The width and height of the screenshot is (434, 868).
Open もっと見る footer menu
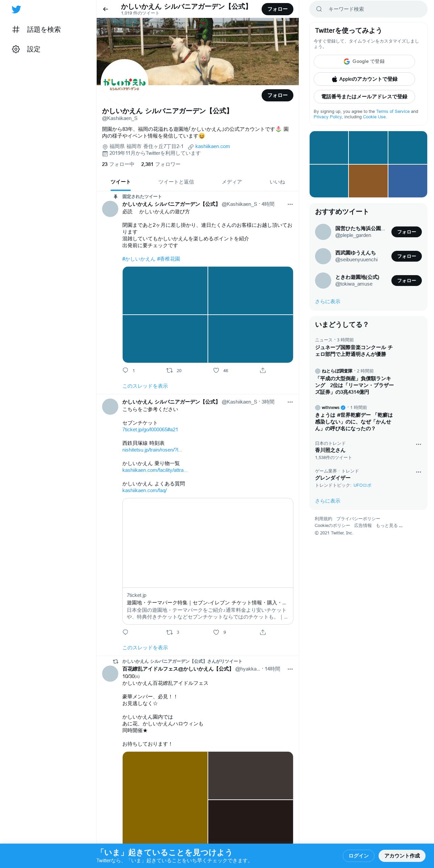click(389, 526)
